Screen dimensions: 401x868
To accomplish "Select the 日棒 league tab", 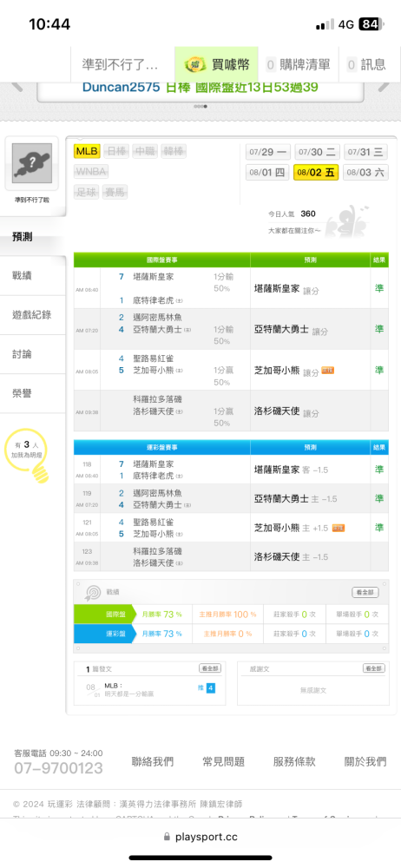I will (x=117, y=151).
